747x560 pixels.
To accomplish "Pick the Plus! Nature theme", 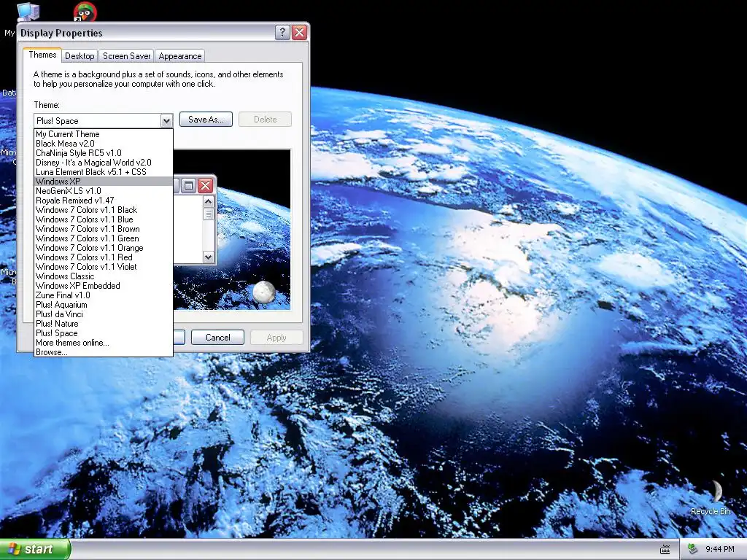I will [x=104, y=324].
